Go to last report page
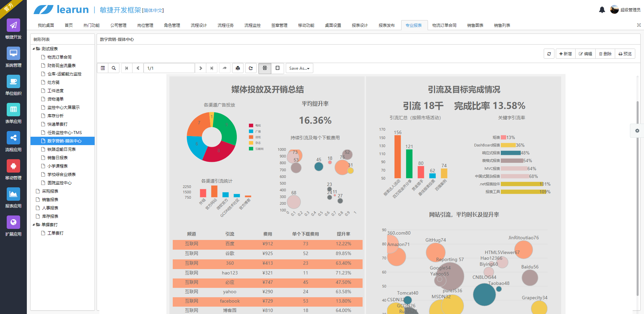The height and width of the screenshot is (314, 644). coord(212,68)
